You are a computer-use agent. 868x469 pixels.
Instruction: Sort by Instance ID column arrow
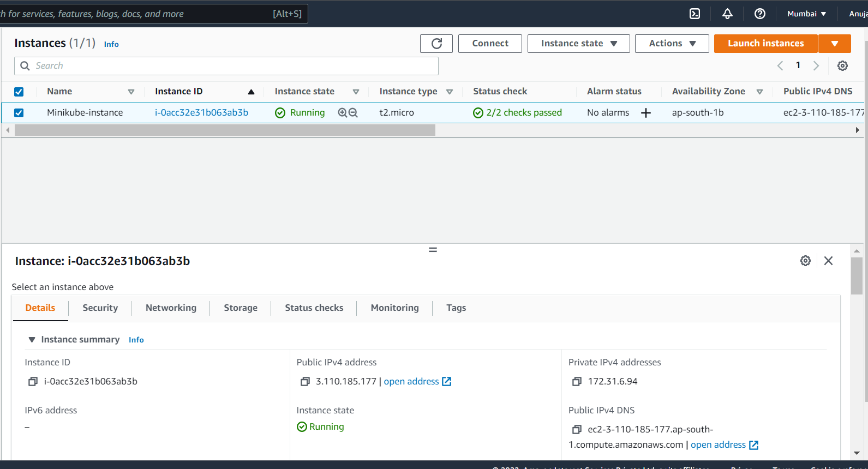pos(251,92)
